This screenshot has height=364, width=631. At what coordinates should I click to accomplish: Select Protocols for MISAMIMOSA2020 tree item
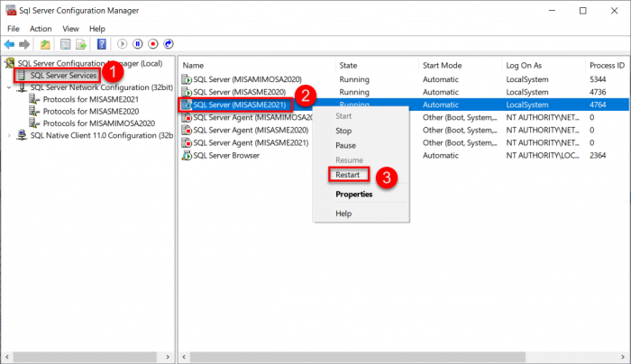pos(99,123)
